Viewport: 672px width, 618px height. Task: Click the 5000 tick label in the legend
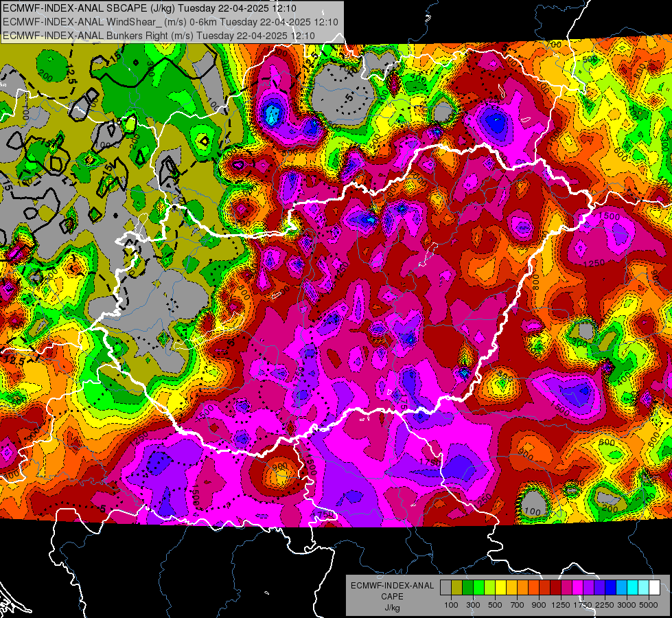649,605
